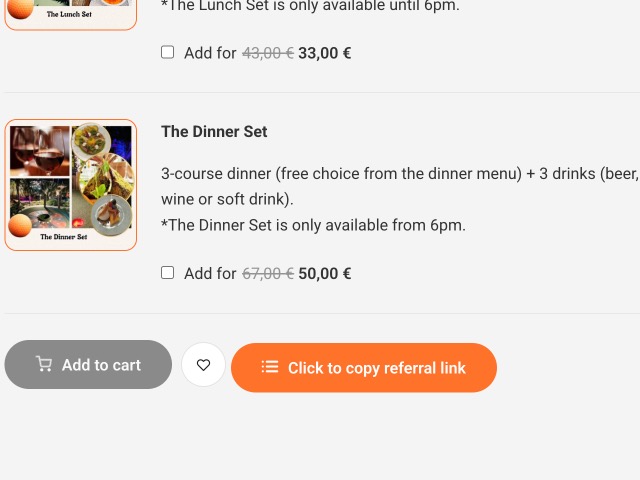Click the 'wine or soft drink' line
This screenshot has width=640, height=480.
pos(227,199)
